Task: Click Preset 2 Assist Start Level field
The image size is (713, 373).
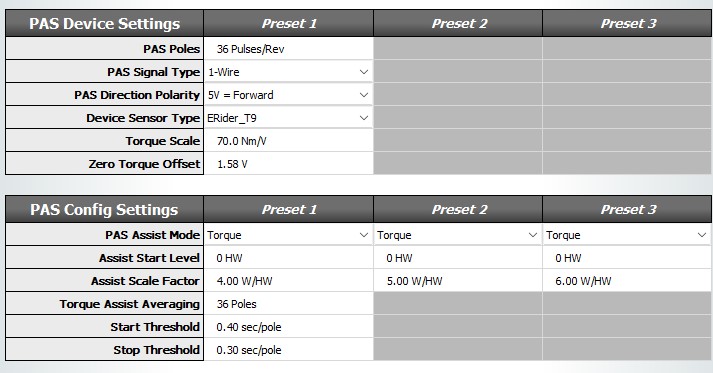Action: [458, 258]
